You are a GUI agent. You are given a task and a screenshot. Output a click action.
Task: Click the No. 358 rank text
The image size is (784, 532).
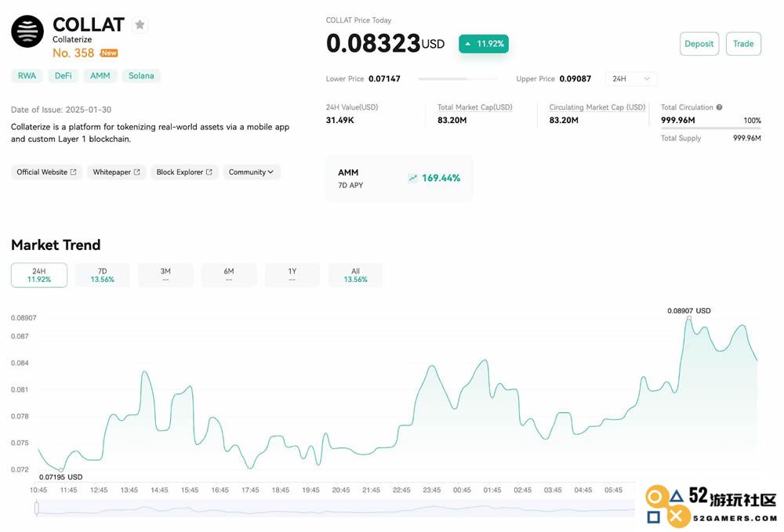click(x=74, y=53)
